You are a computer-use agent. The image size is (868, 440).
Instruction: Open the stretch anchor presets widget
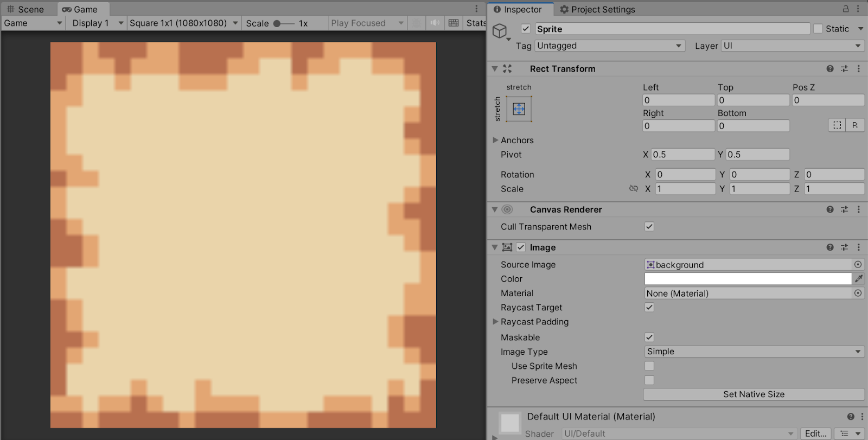click(519, 109)
